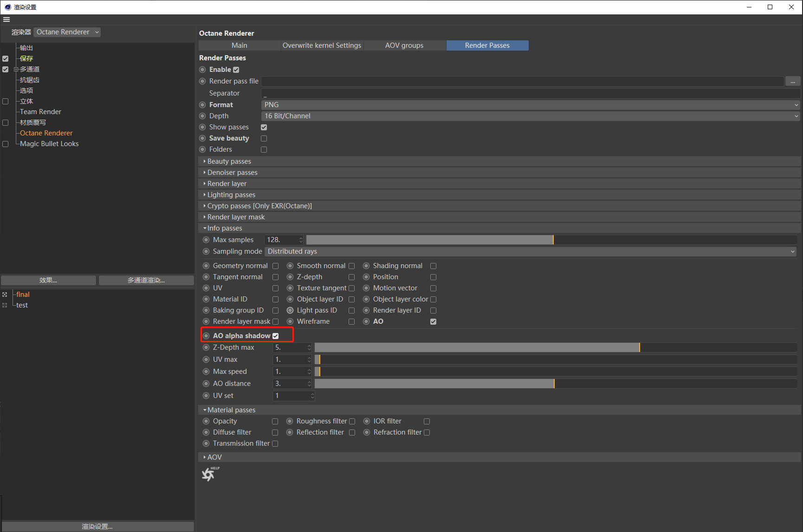Screen dimensions: 803x532
Task: Click the animation dot beside Format
Action: click(202, 105)
